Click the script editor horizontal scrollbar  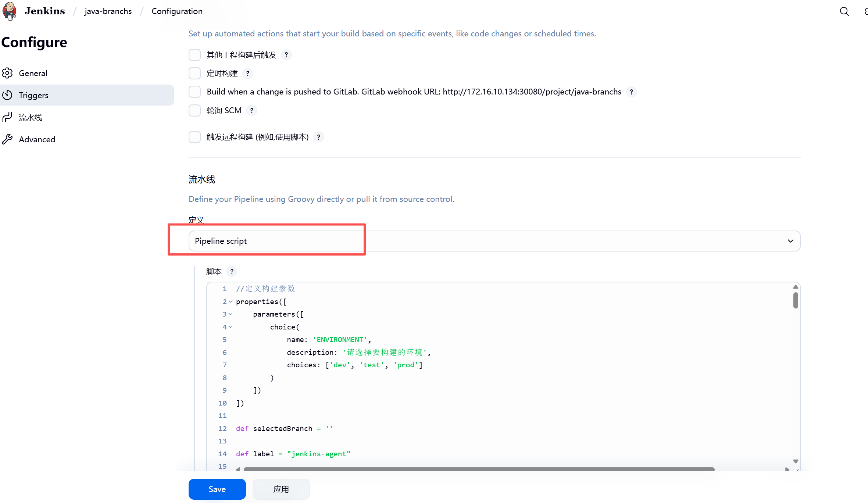(x=479, y=469)
